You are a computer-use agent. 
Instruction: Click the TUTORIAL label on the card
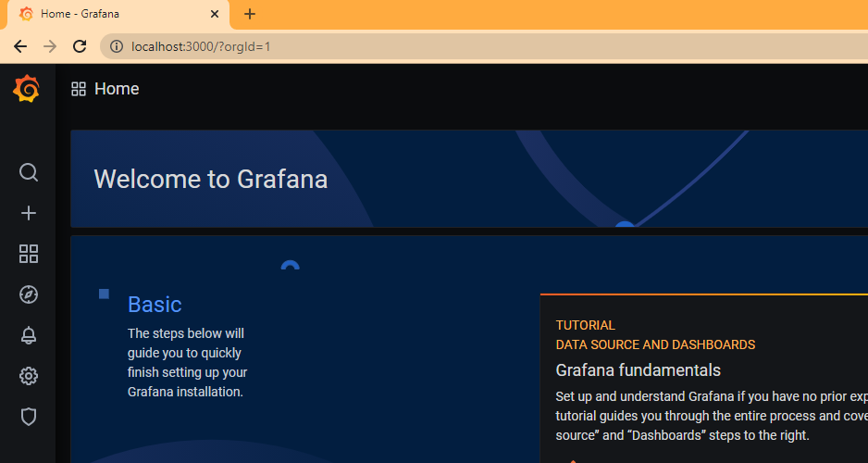pos(585,325)
